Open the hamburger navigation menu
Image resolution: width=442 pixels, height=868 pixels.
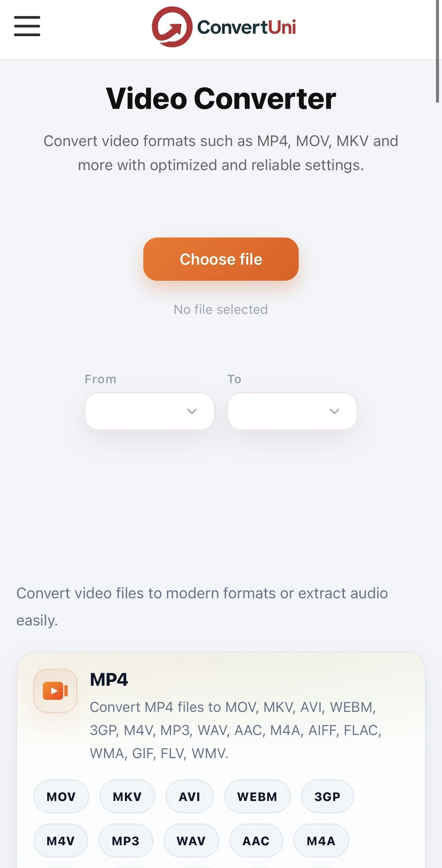27,26
